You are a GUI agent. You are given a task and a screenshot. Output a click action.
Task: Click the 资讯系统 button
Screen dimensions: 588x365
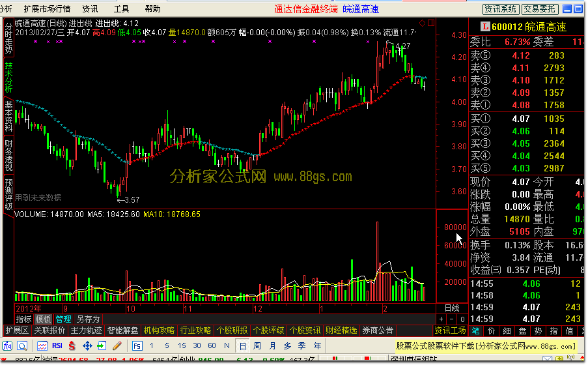501,9
